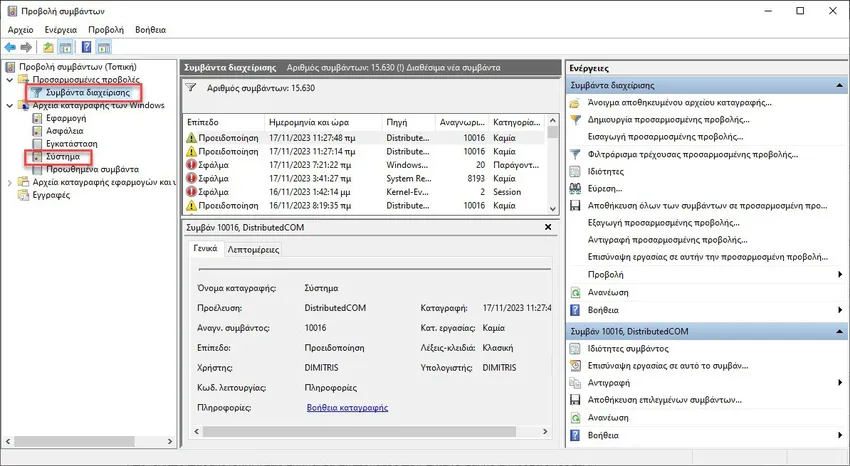Select Εγγραφές in the tree
This screenshot has height=466, width=850.
click(51, 195)
